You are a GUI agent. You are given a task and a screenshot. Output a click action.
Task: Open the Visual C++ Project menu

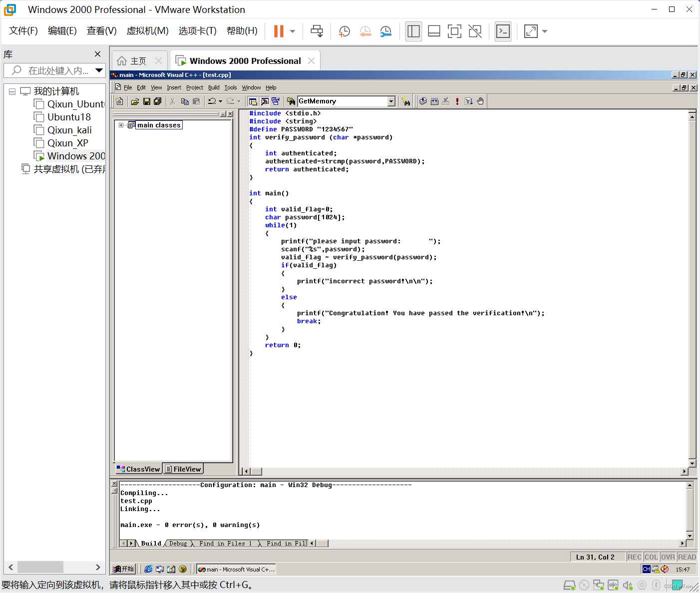195,87
